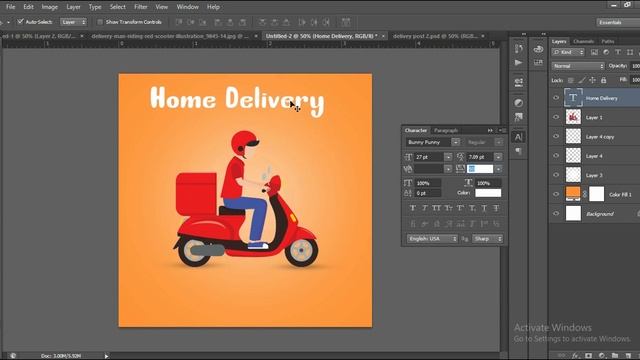Open the History panel icon

(x=518, y=49)
